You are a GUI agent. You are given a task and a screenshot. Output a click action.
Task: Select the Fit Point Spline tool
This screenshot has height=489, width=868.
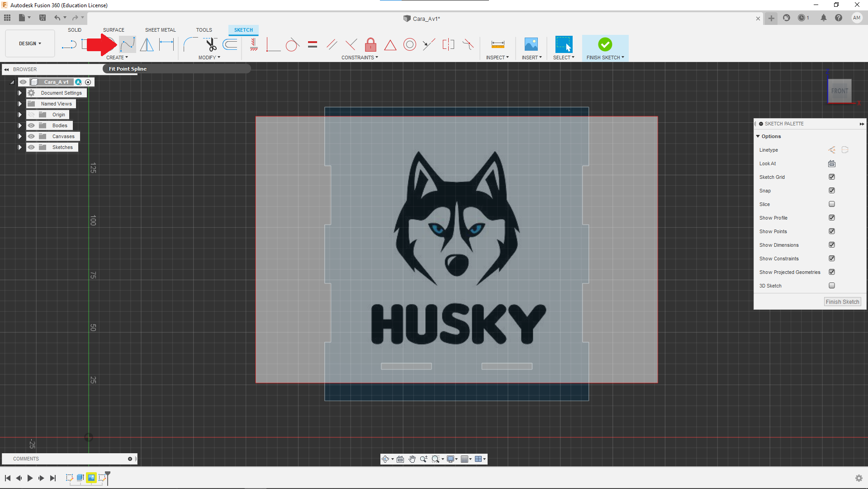click(128, 44)
